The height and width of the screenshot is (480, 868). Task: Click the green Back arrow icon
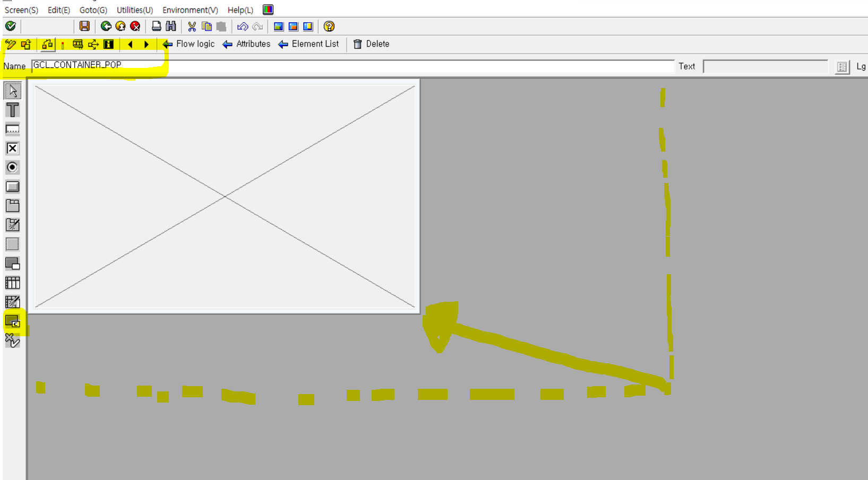[106, 26]
